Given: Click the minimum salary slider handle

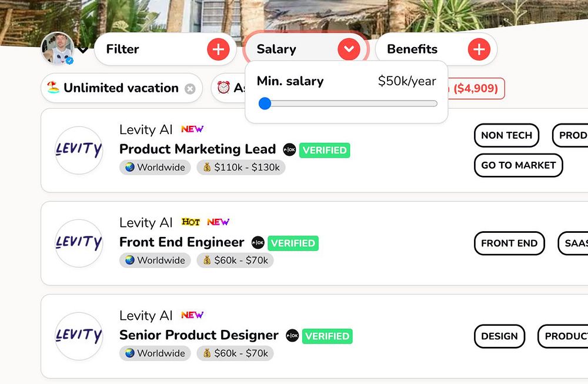Looking at the screenshot, I should (265, 103).
